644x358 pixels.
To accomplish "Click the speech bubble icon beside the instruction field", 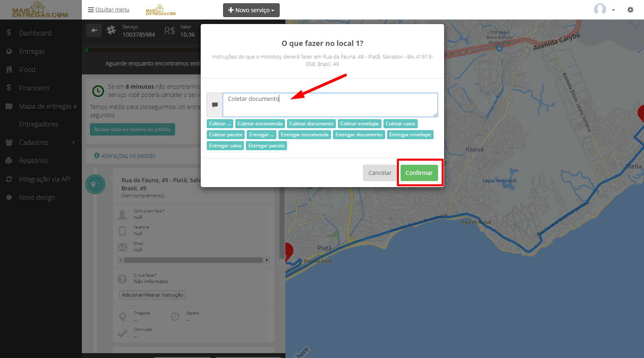I will click(215, 105).
